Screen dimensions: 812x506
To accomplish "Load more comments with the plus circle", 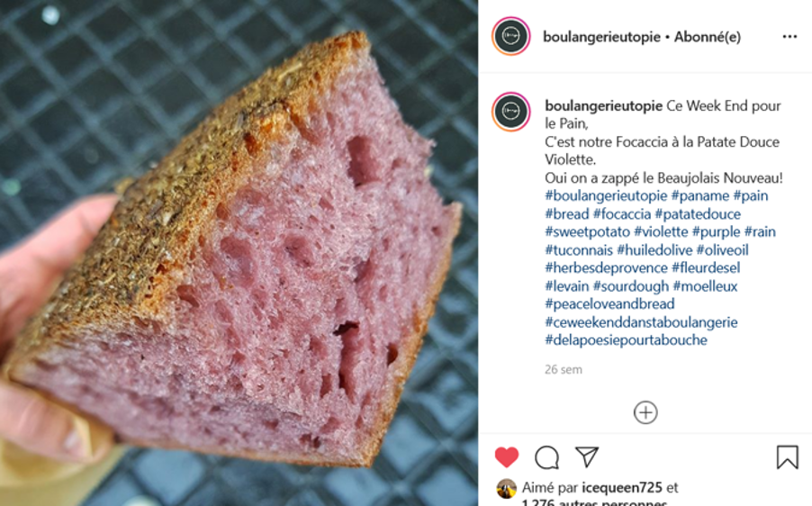I will click(645, 412).
